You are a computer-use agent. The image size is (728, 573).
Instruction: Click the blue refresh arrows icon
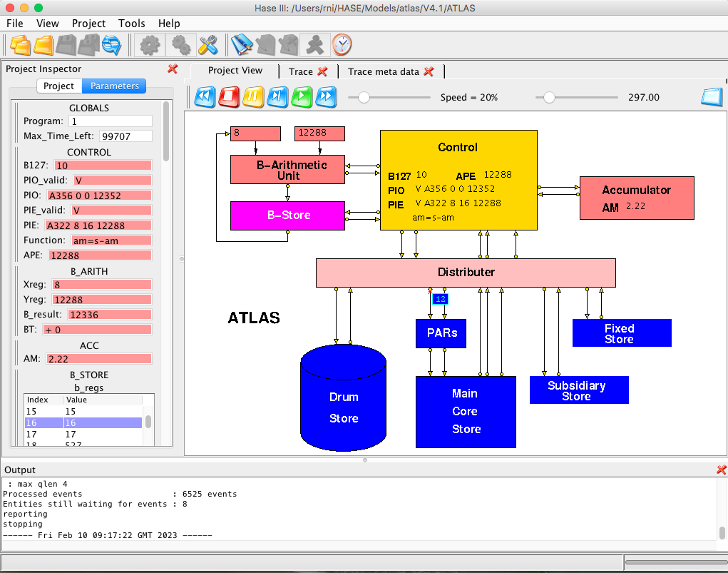111,45
